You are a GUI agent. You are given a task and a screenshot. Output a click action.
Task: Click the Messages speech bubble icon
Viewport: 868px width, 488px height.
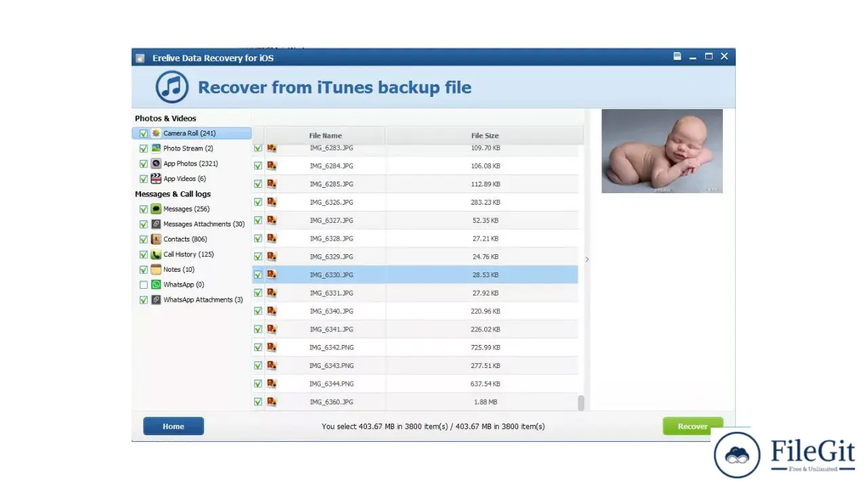(x=156, y=209)
